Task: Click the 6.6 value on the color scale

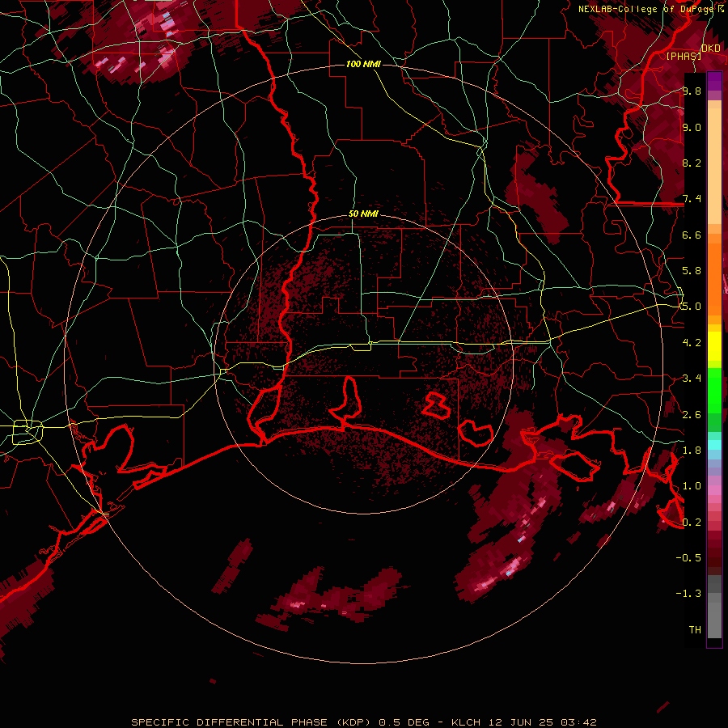Action: click(x=692, y=235)
